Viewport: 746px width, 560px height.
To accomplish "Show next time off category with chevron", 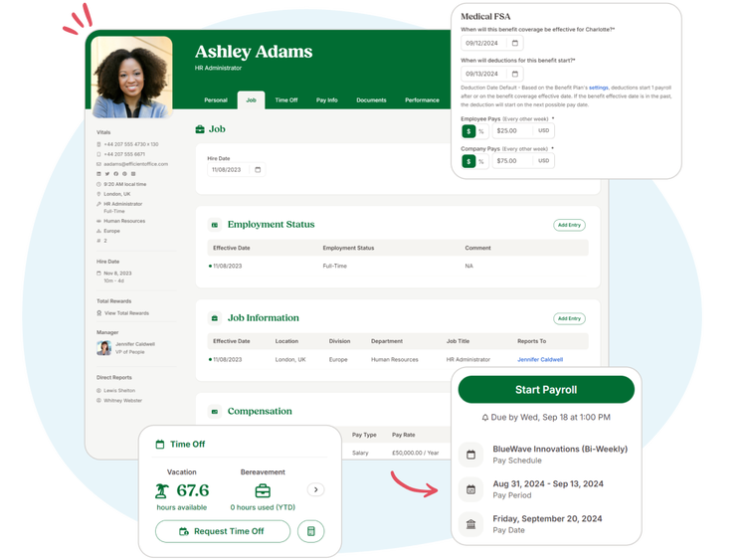I will (316, 489).
